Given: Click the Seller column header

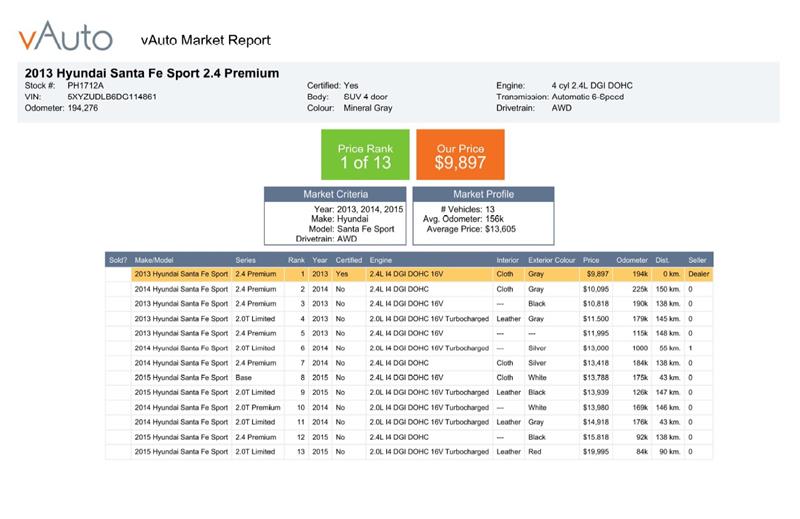Looking at the screenshot, I should pos(697,260).
